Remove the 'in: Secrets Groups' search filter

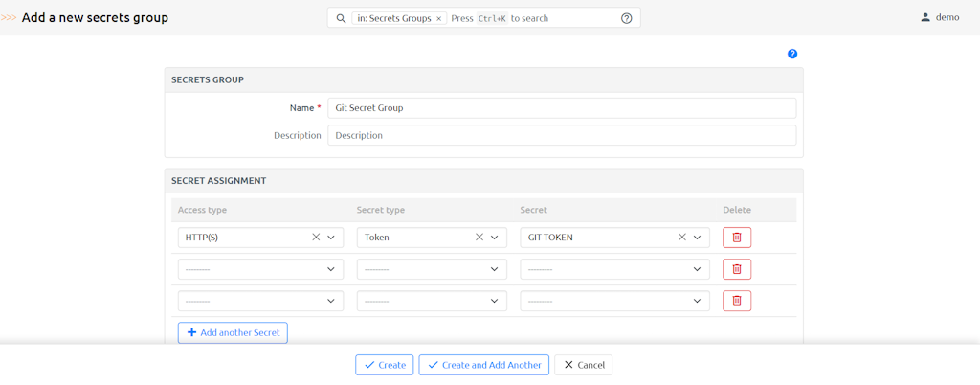(x=438, y=18)
